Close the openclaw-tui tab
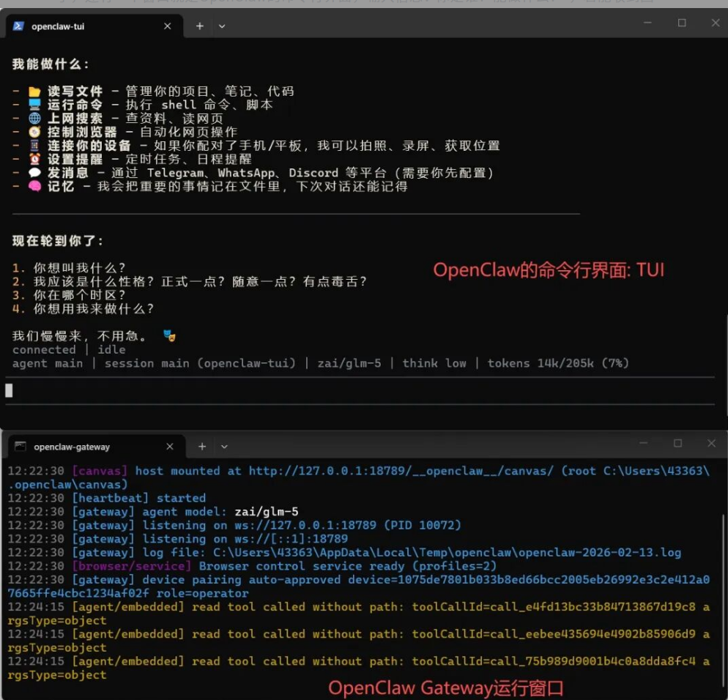Image resolution: width=728 pixels, height=700 pixels. click(x=168, y=26)
